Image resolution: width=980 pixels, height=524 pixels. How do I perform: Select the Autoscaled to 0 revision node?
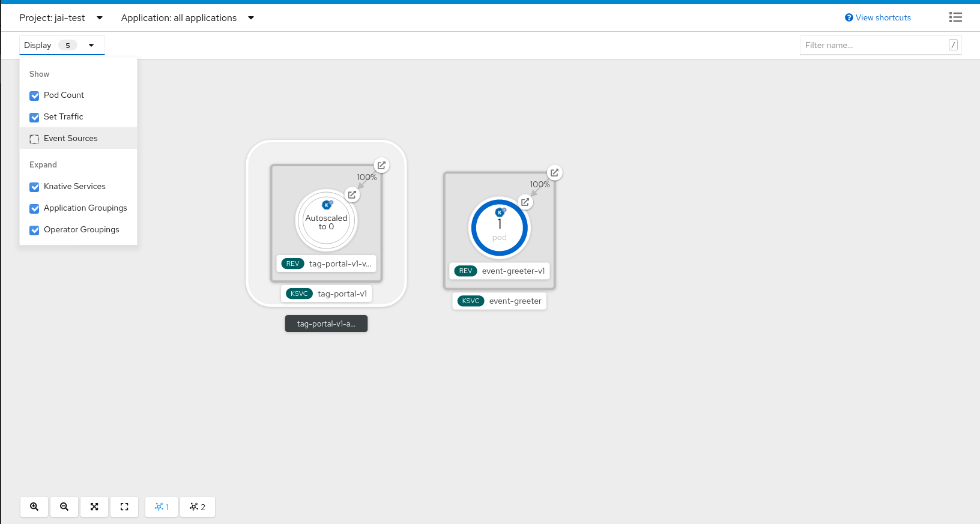tap(326, 221)
